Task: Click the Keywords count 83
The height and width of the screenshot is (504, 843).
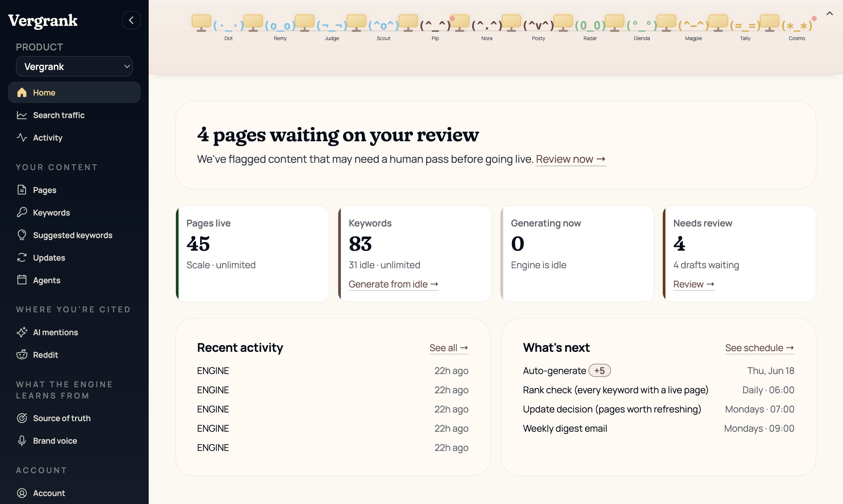Action: (x=360, y=244)
